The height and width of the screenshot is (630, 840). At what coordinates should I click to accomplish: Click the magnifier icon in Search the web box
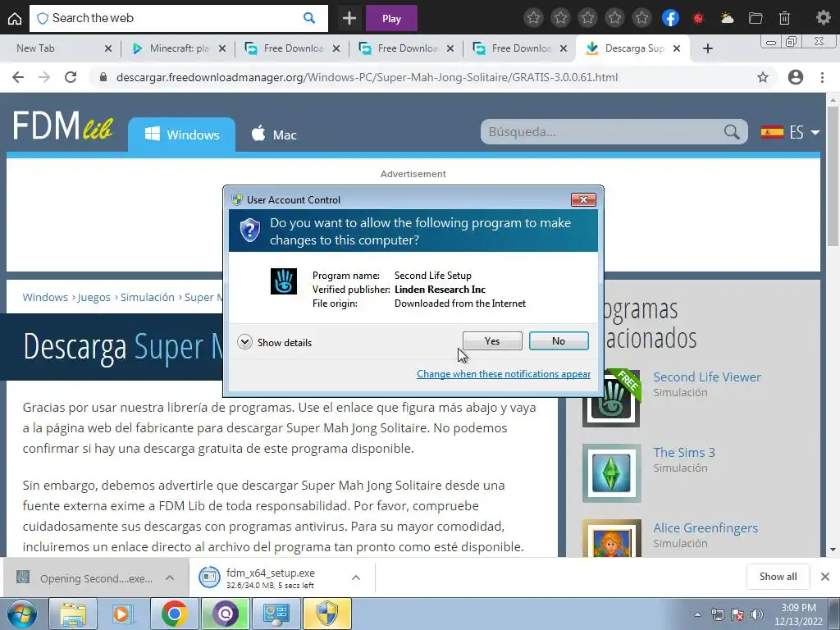coord(309,18)
